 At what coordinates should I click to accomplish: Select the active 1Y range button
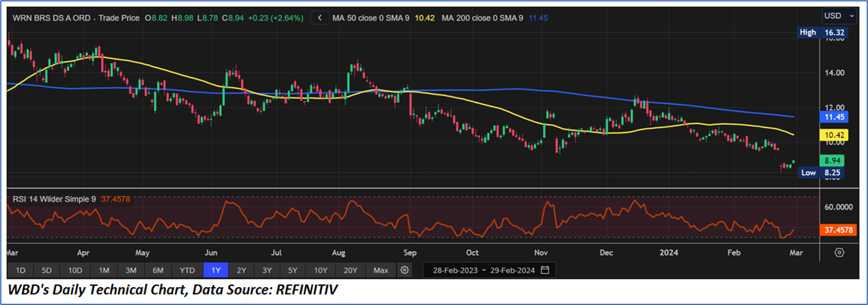tap(215, 270)
